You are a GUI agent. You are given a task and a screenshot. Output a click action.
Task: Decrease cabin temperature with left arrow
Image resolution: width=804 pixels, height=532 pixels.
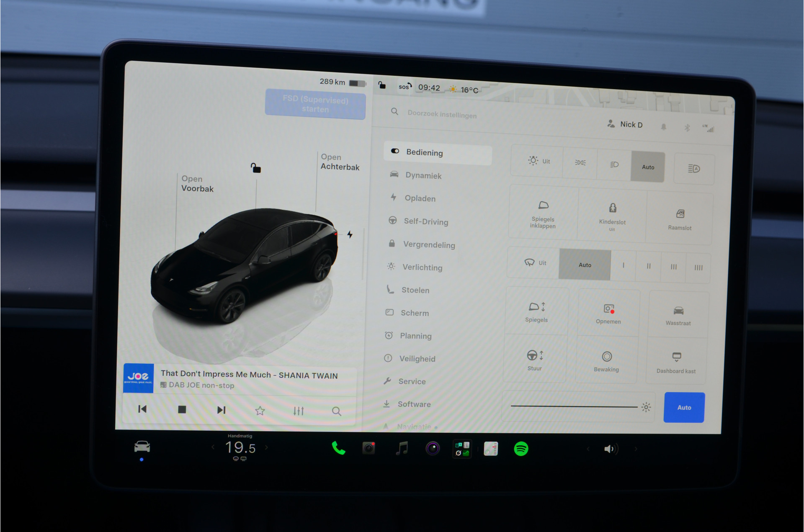213,447
